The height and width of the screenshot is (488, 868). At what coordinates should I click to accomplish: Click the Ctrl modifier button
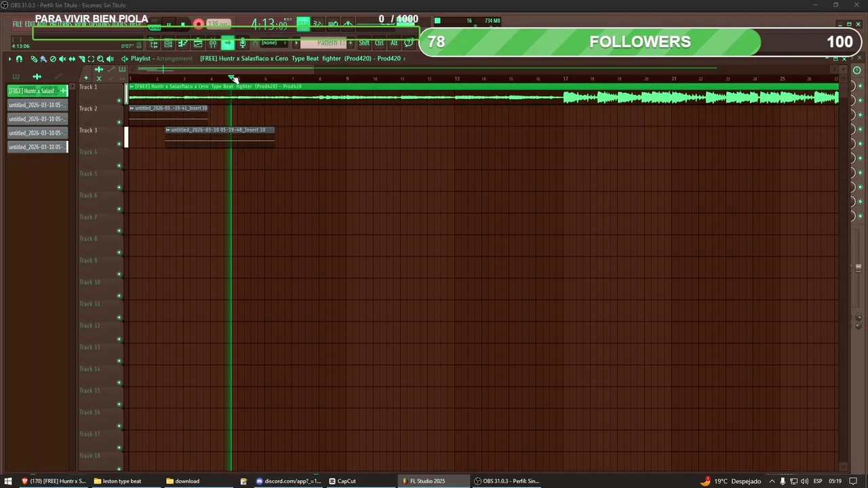(379, 43)
